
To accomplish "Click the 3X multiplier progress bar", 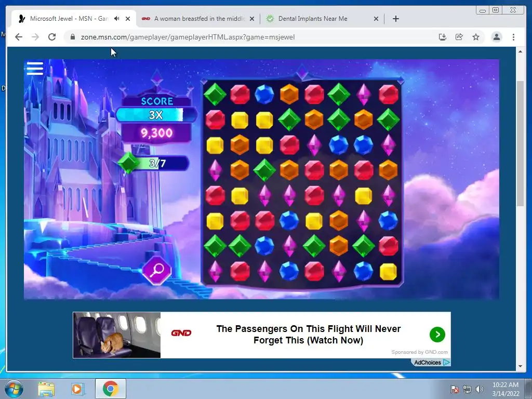I will point(156,115).
